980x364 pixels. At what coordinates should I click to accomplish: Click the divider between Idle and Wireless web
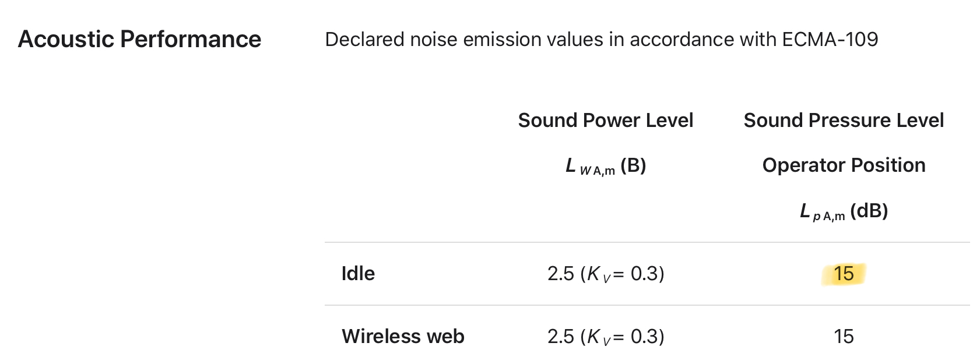tap(647, 305)
